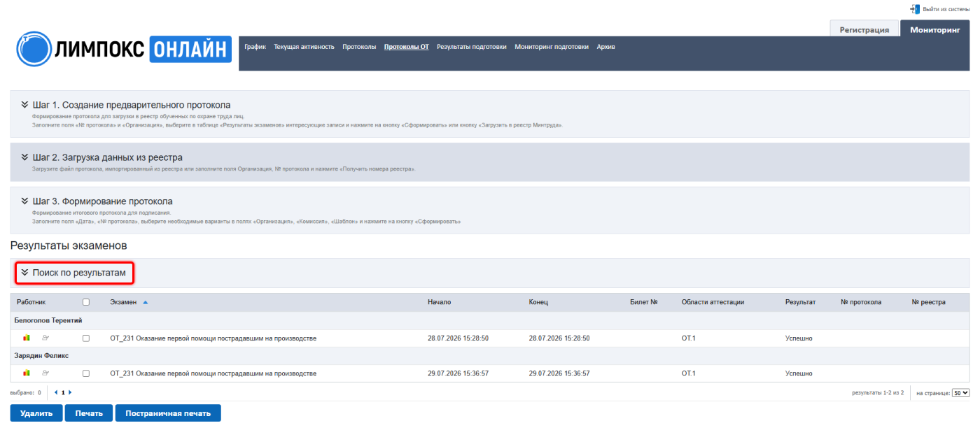This screenshot has height=437, width=980.
Task: Click the Постраничная печать button
Action: (x=168, y=413)
